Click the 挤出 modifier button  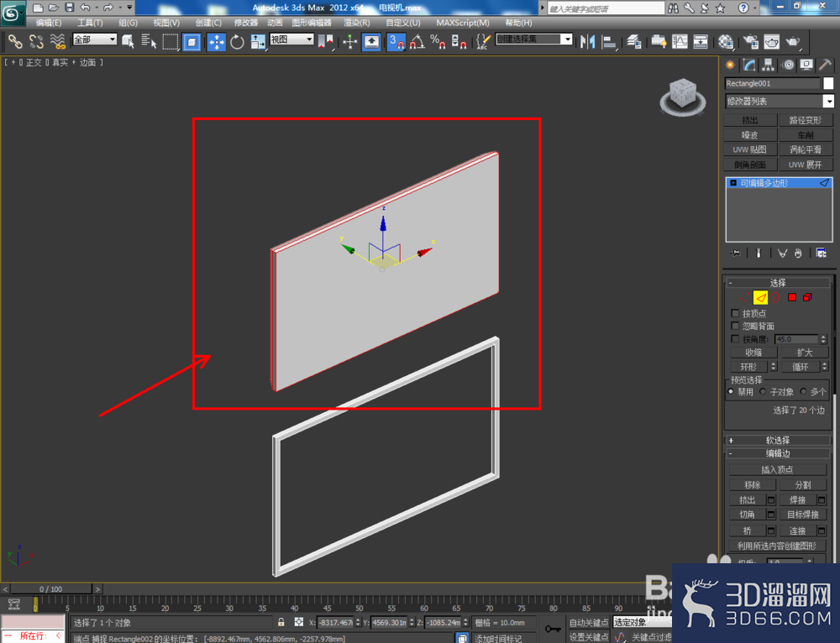point(750,120)
